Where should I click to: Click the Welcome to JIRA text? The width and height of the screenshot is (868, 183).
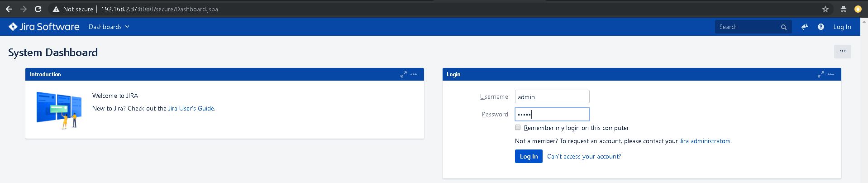tap(115, 96)
